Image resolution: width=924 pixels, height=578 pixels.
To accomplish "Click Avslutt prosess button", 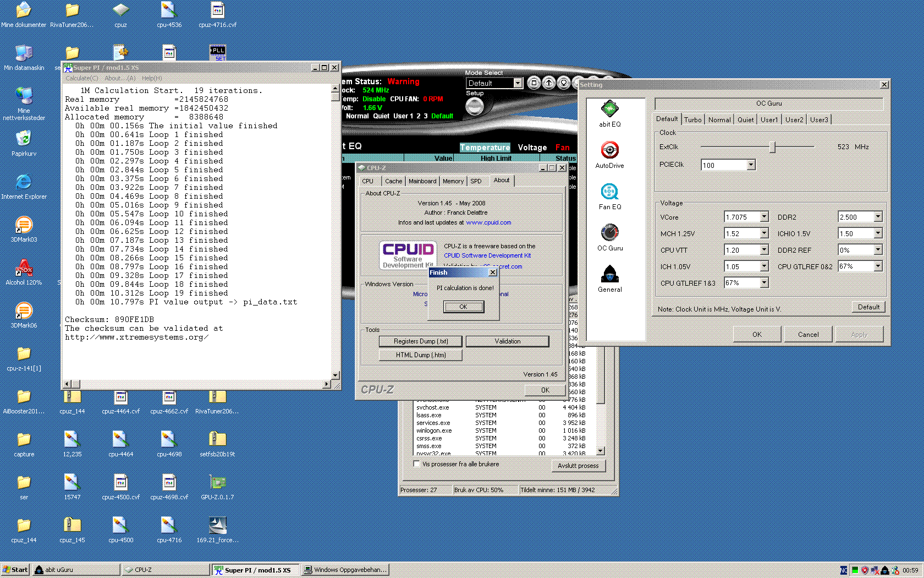I will 578,466.
